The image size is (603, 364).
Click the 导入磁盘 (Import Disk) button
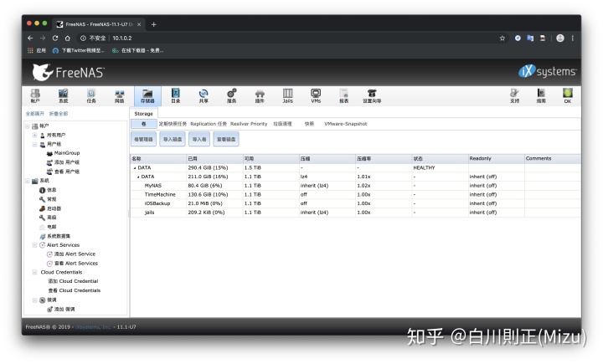click(173, 139)
